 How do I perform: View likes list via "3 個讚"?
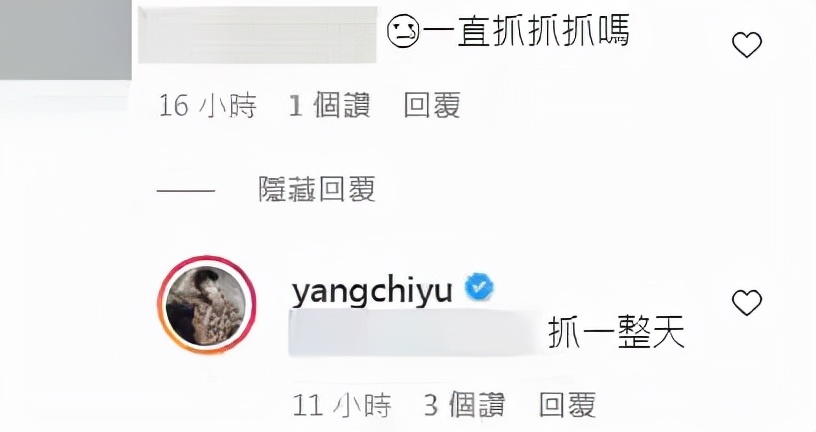click(x=464, y=404)
